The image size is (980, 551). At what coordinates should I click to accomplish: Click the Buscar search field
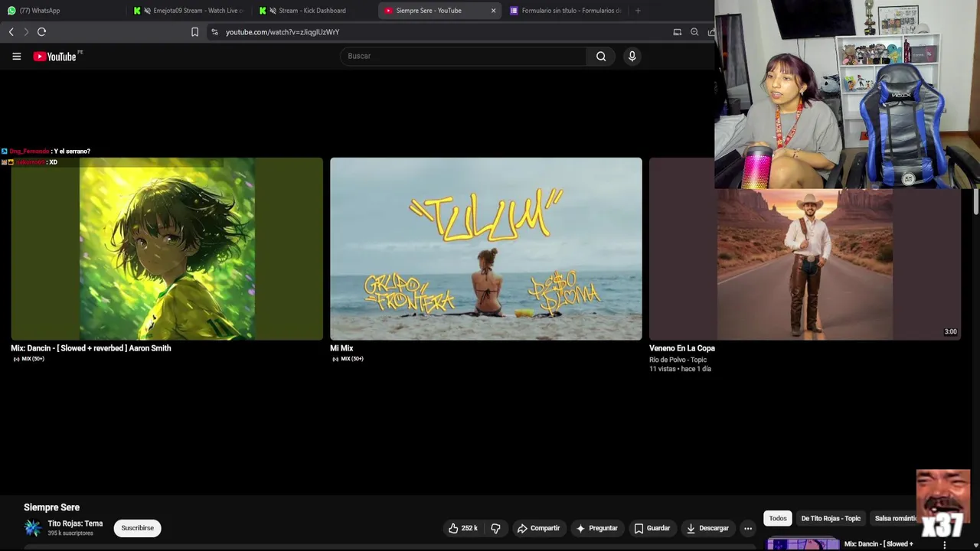463,56
